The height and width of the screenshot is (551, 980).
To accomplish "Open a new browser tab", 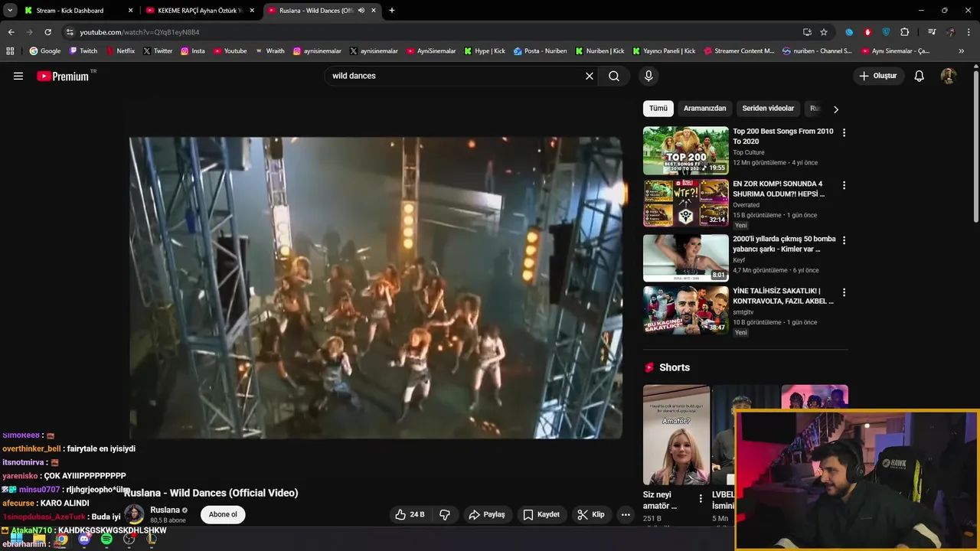I will pyautogui.click(x=392, y=11).
